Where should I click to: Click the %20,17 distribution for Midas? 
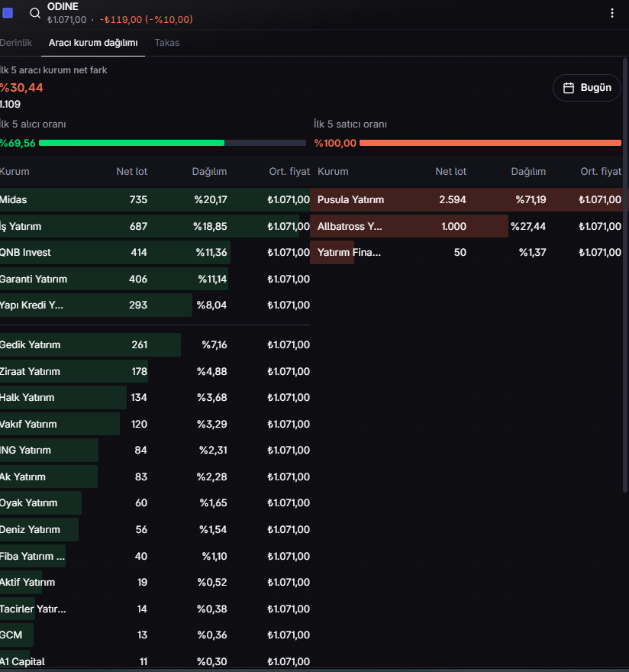coord(211,200)
